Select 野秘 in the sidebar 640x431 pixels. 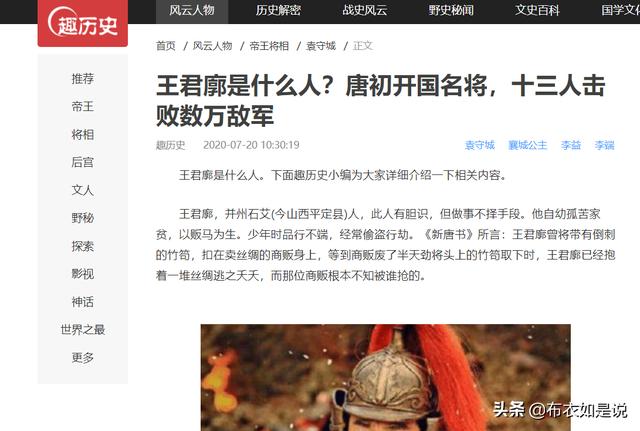tap(83, 218)
